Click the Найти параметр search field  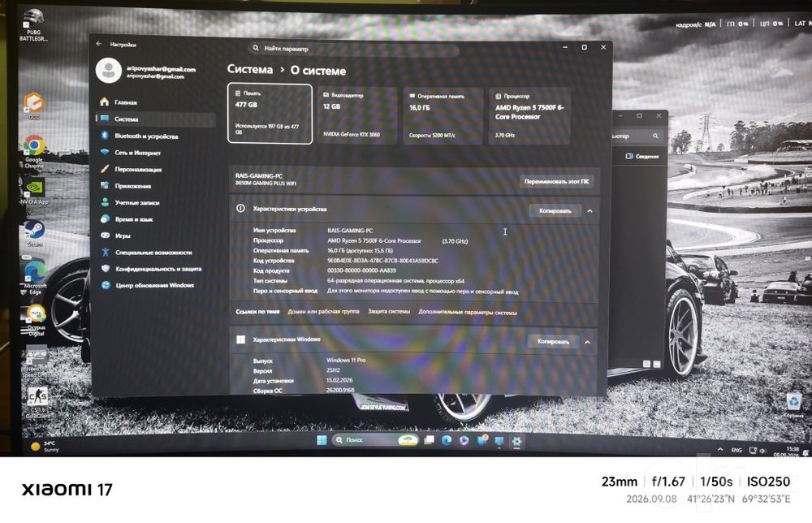pyautogui.click(x=354, y=49)
